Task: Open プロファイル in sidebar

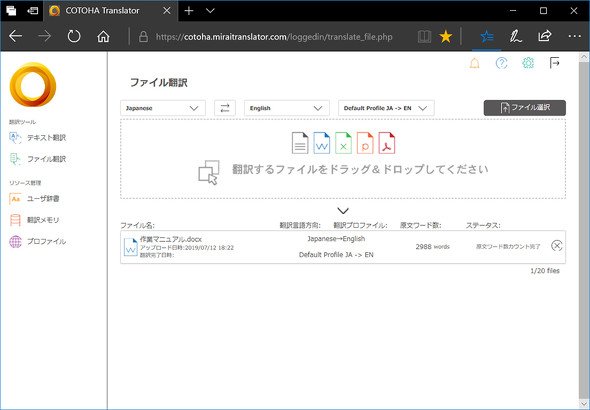Action: click(x=38, y=241)
